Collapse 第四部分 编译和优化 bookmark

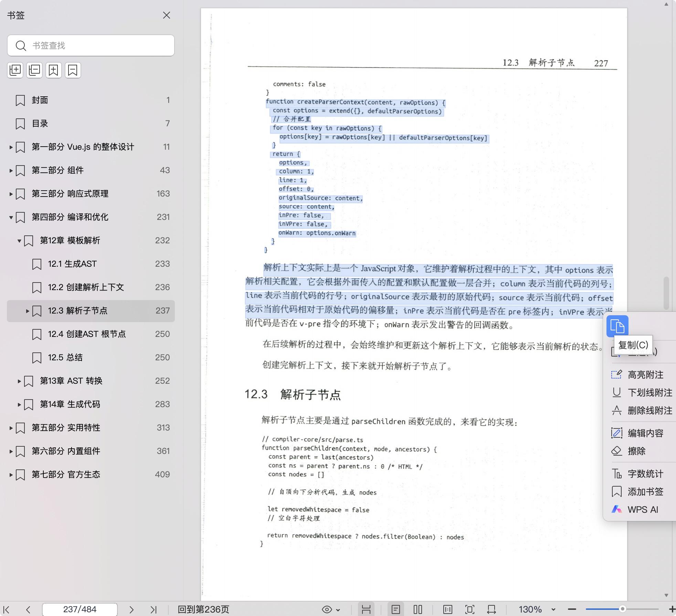(11, 217)
